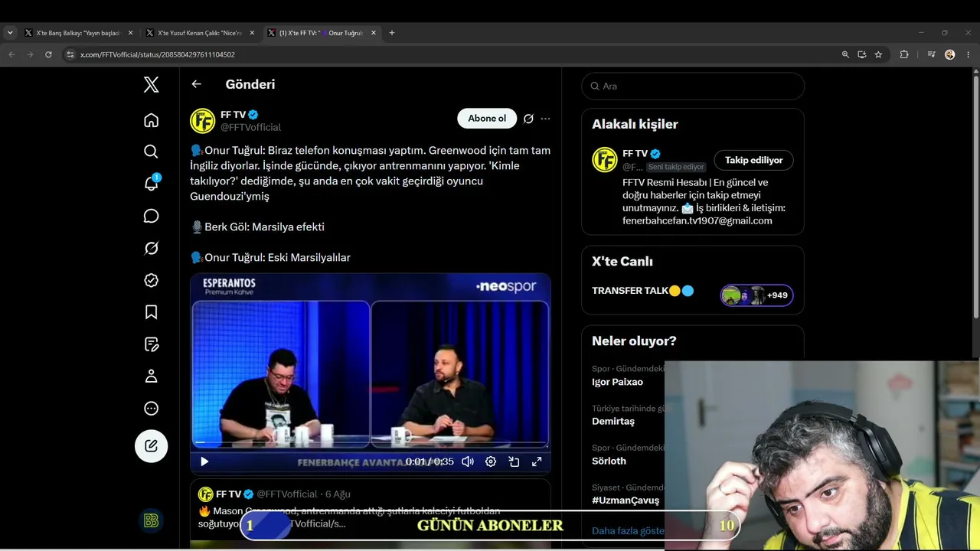Open the browser Extensions puzzle icon
Screen dimensions: 980x551
pyautogui.click(x=904, y=54)
